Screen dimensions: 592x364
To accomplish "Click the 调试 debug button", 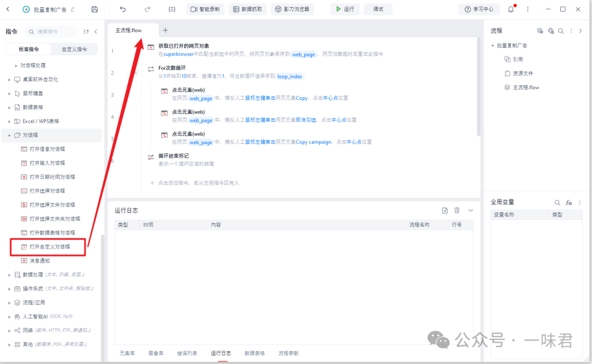I will tap(378, 9).
